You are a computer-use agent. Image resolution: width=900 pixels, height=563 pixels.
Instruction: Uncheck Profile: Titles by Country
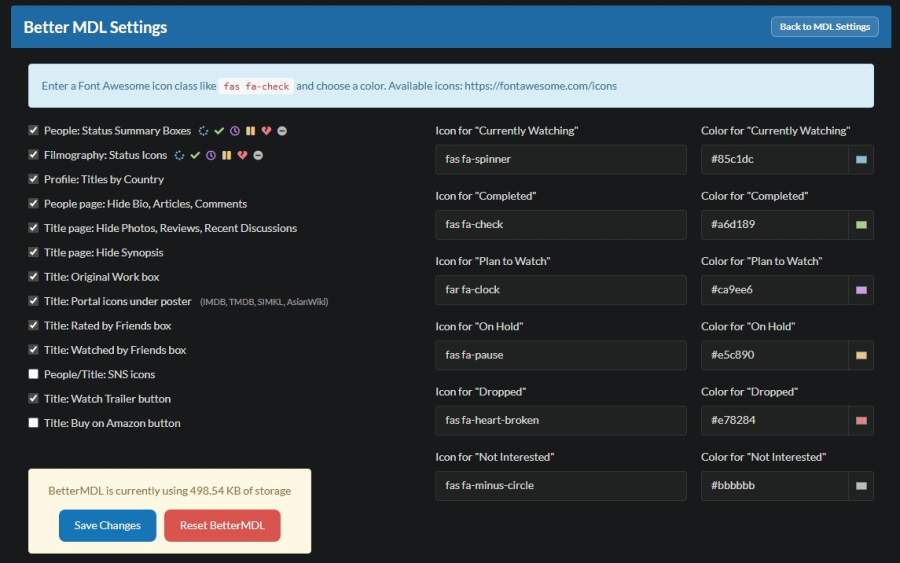pos(33,179)
